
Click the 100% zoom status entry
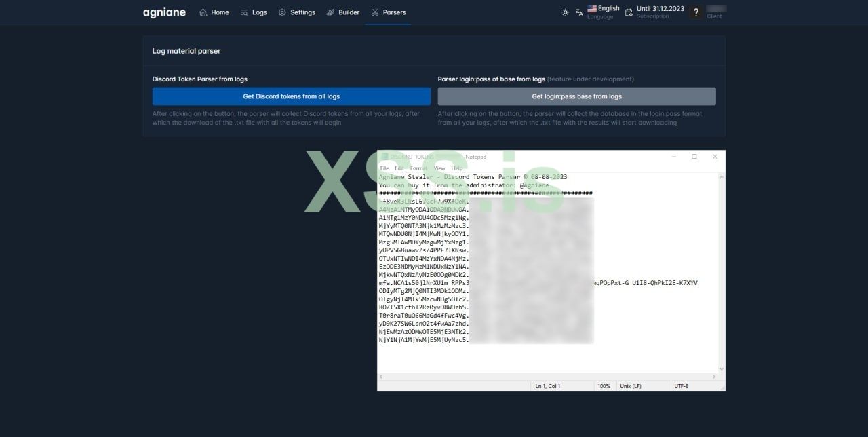[604, 386]
